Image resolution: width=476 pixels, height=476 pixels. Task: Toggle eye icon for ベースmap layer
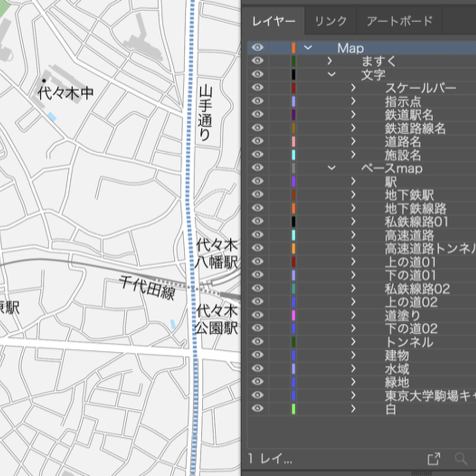(258, 168)
